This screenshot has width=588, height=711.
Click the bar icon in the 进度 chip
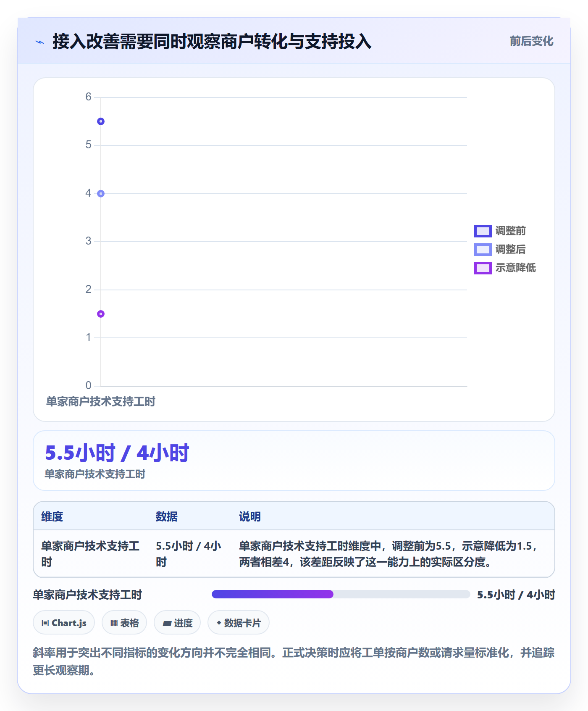click(x=167, y=623)
